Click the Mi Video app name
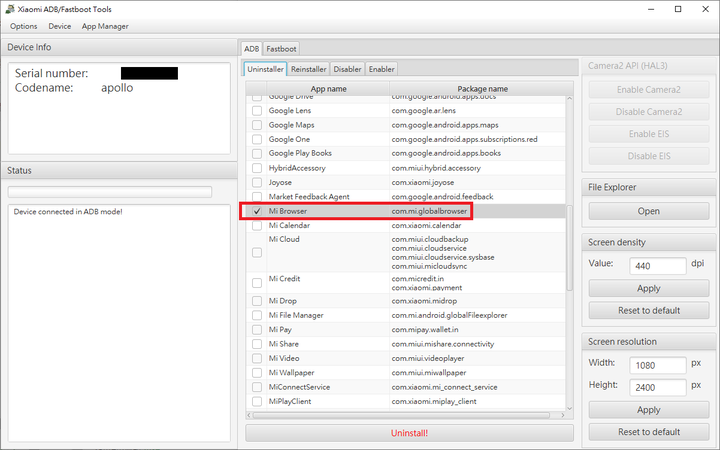Viewport: 720px width, 450px height. tap(284, 358)
